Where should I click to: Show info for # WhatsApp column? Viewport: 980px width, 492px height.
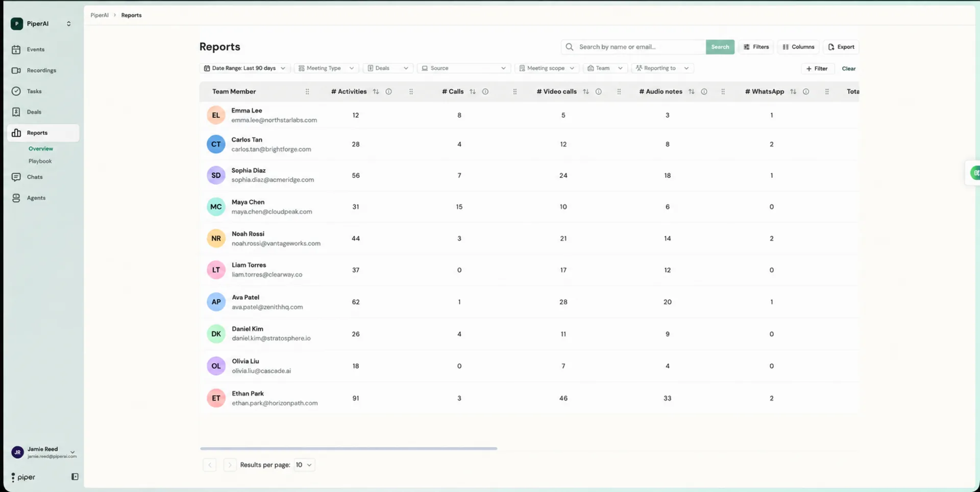[806, 92]
